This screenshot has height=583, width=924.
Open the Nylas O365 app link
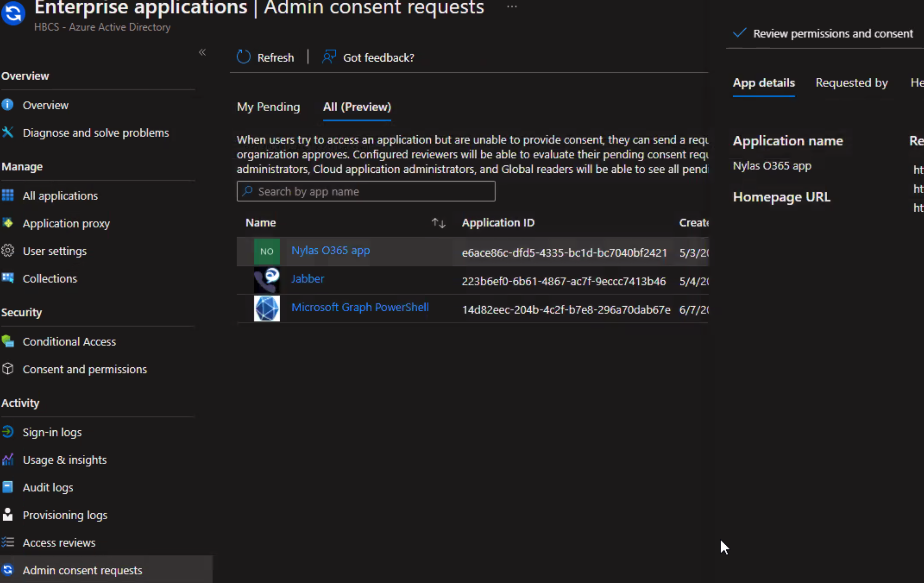(x=330, y=250)
